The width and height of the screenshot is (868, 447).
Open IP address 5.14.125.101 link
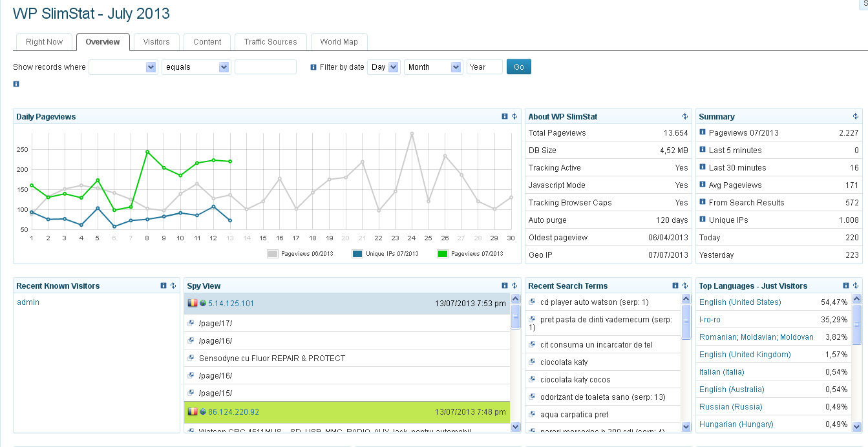pyautogui.click(x=231, y=304)
